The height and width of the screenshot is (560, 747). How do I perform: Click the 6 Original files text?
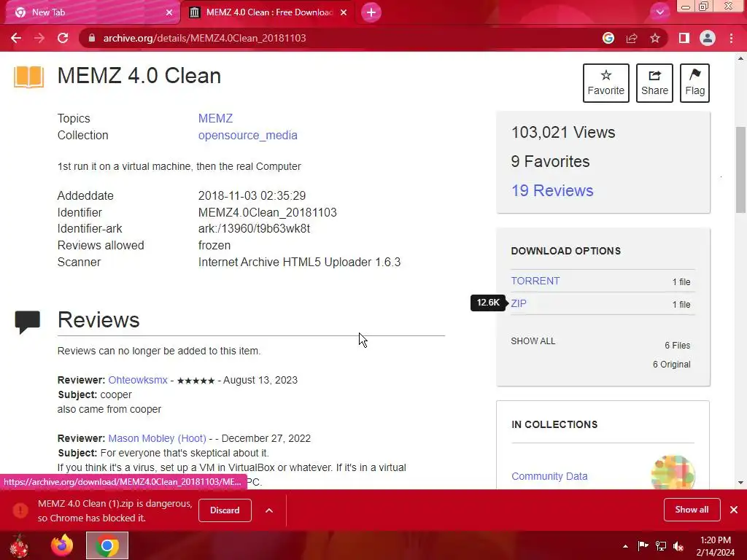pyautogui.click(x=671, y=365)
